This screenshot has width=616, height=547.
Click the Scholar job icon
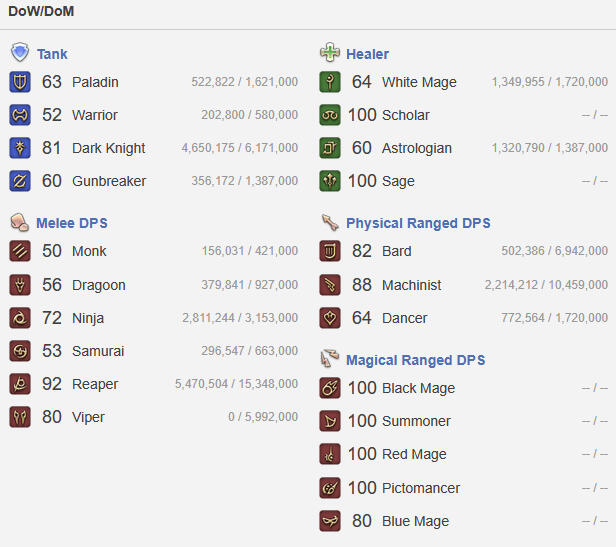(330, 115)
